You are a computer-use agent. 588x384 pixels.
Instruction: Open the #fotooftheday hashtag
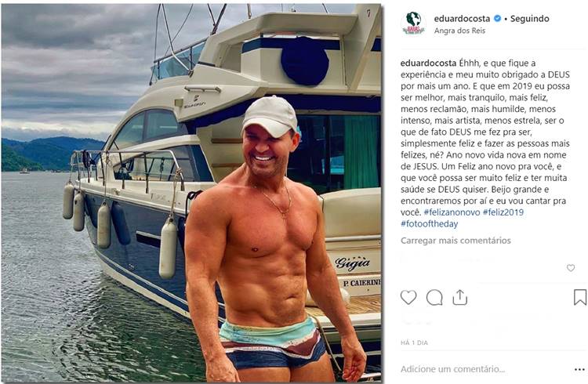tap(430, 223)
